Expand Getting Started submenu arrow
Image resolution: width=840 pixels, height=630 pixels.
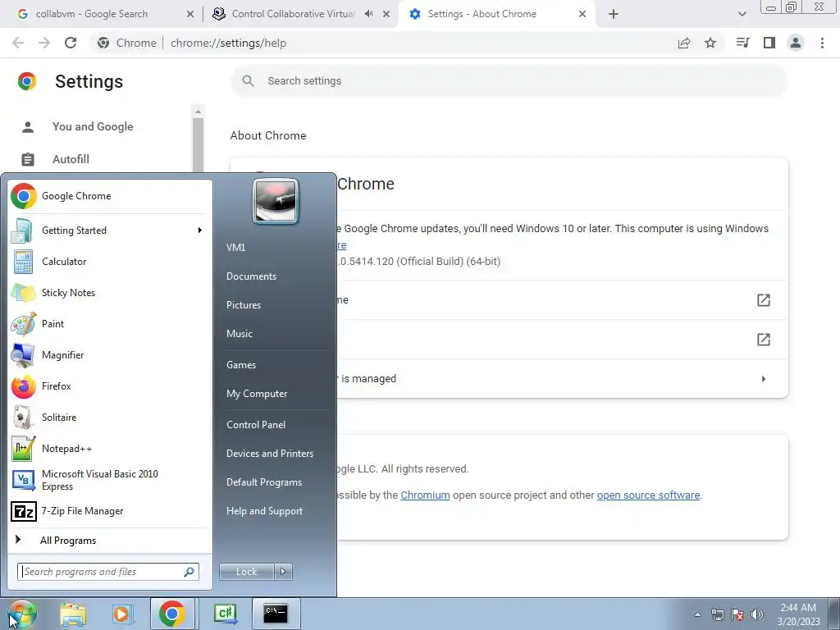pos(200,231)
